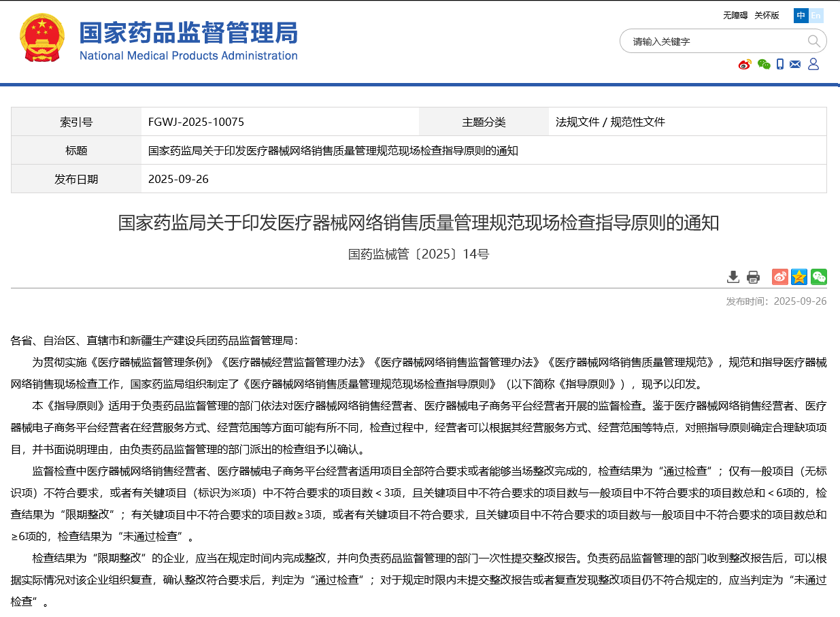The image size is (840, 617).
Task: Share the article to QZone
Action: coord(799,277)
